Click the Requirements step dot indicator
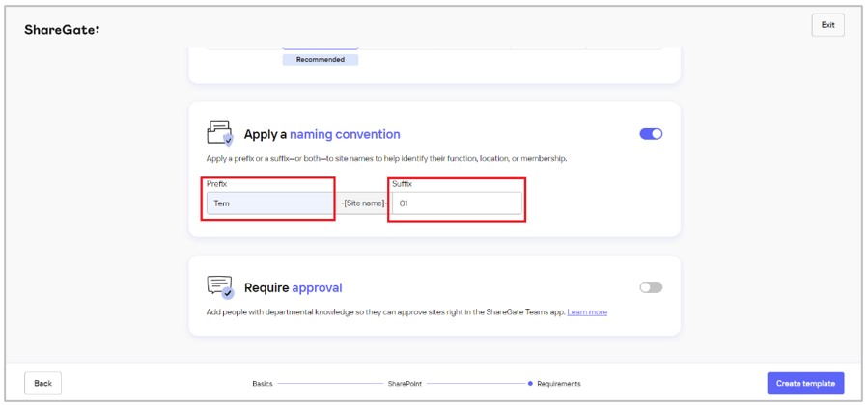Screen dimensions: 868x406 tap(530, 383)
